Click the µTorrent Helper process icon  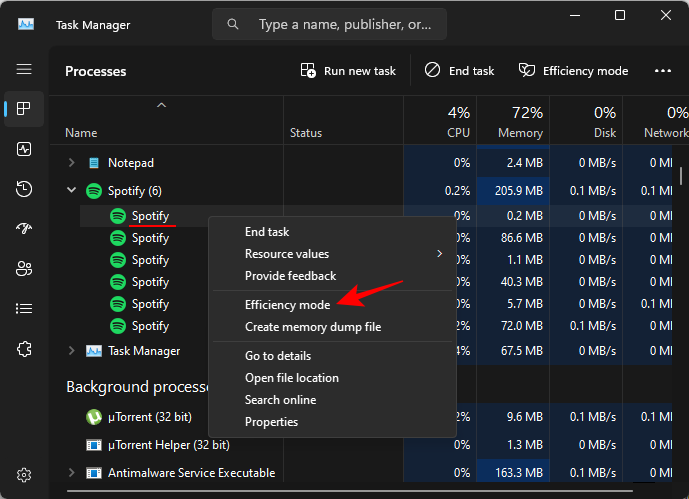pyautogui.click(x=94, y=445)
